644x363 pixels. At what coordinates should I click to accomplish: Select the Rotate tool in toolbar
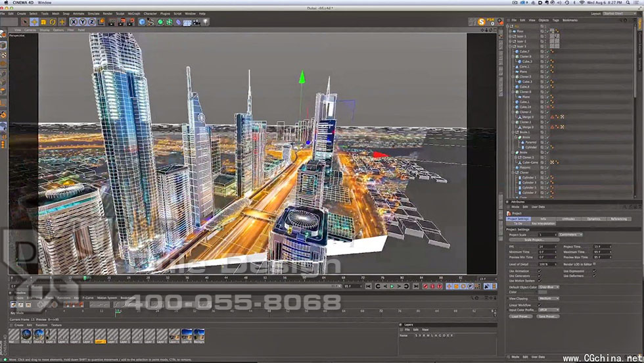[53, 22]
